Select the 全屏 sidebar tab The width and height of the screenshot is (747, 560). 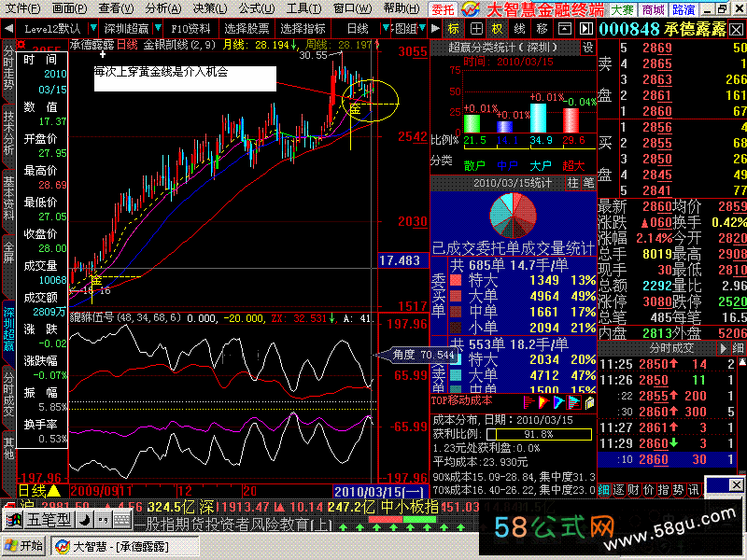pyautogui.click(x=8, y=252)
